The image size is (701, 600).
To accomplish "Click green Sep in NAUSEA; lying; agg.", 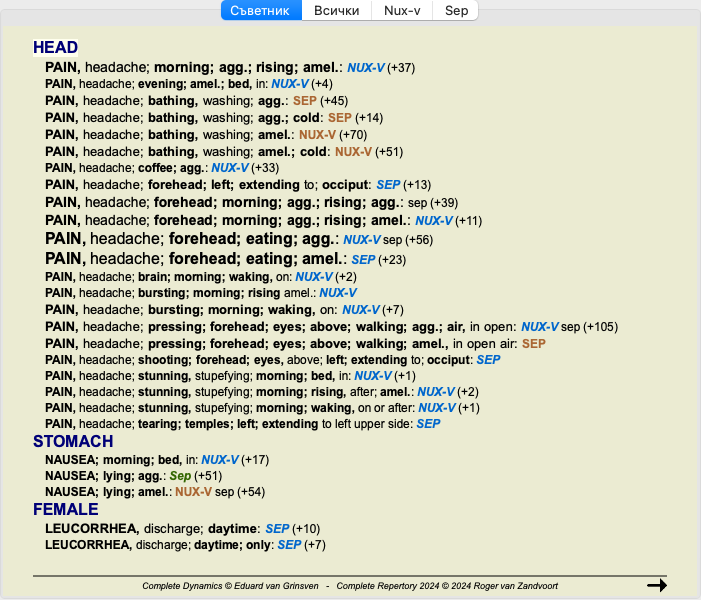I will [180, 476].
